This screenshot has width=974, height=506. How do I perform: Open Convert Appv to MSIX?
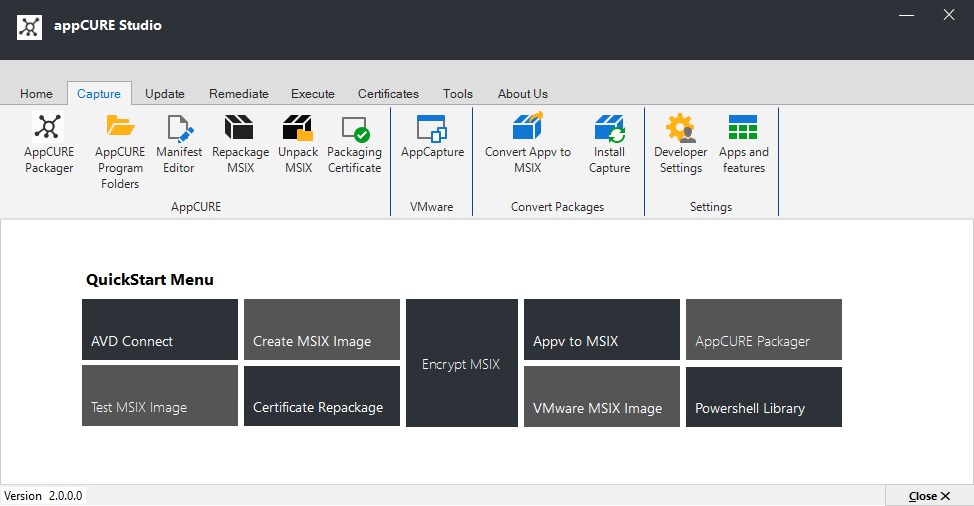[527, 143]
